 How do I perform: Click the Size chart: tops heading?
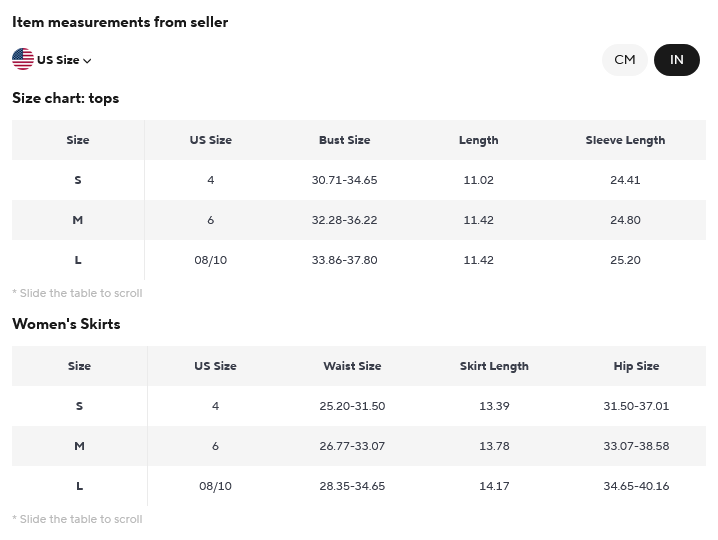tap(65, 98)
